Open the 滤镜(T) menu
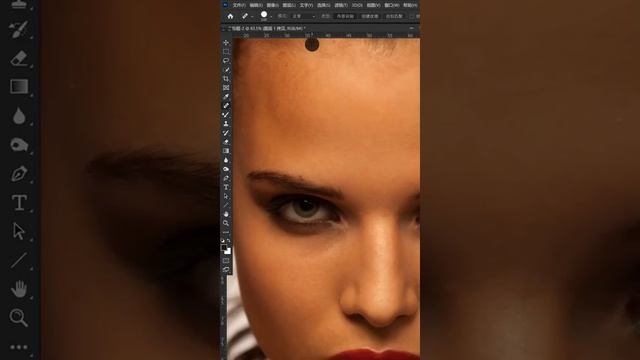Image resolution: width=640 pixels, height=360 pixels. [x=341, y=5]
